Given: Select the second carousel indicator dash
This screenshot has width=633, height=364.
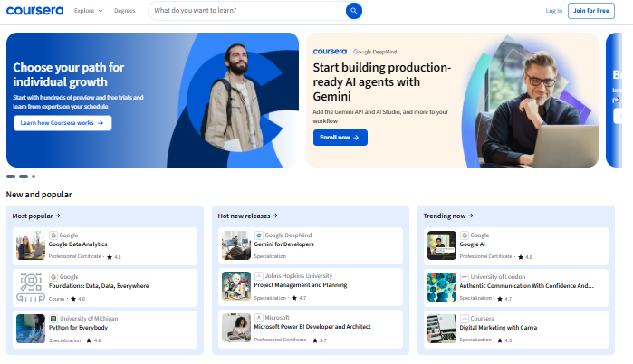Looking at the screenshot, I should pos(24,177).
